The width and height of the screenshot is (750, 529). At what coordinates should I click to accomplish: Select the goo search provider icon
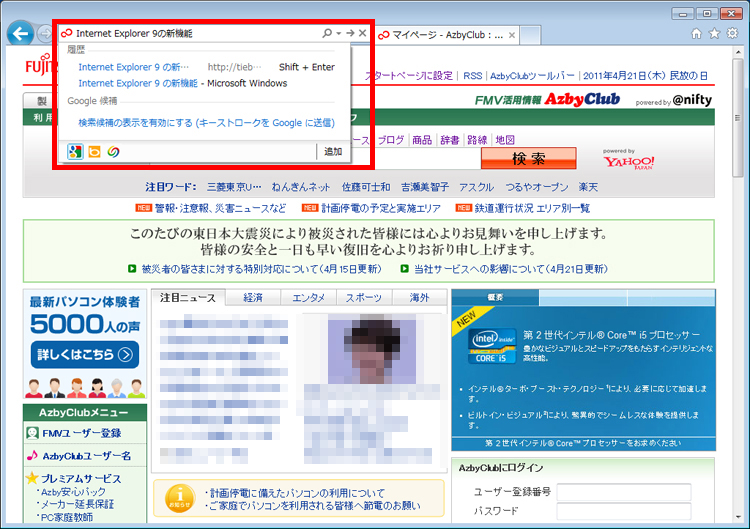113,152
